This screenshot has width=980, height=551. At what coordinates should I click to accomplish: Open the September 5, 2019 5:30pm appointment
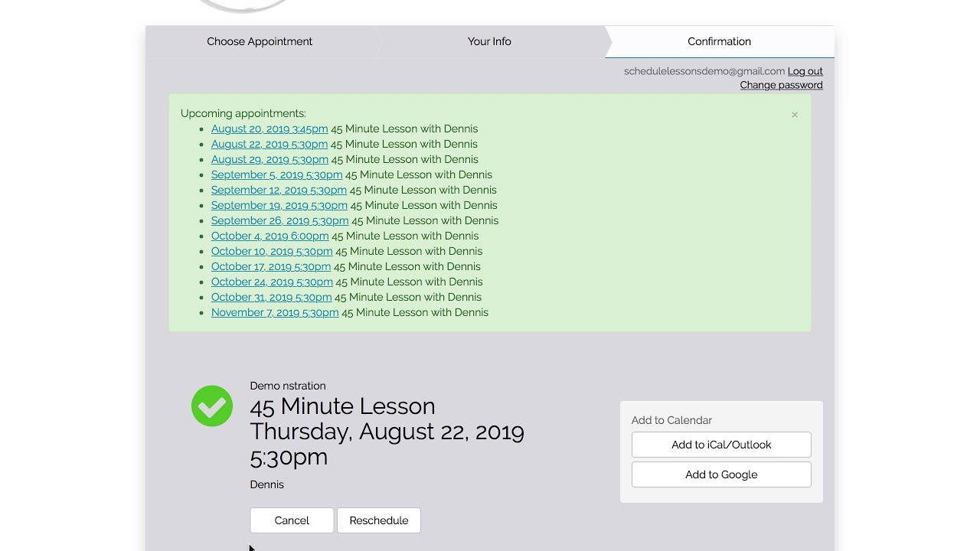tap(276, 174)
